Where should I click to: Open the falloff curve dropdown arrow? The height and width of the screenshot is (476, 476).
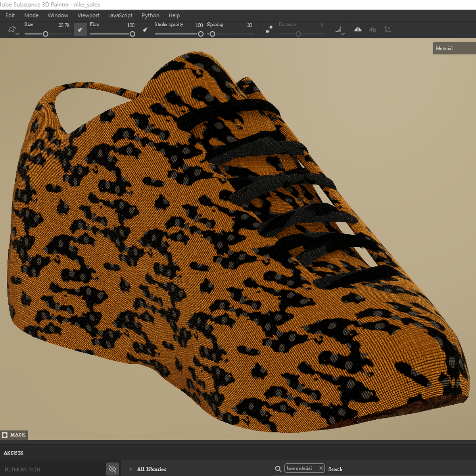point(343,33)
